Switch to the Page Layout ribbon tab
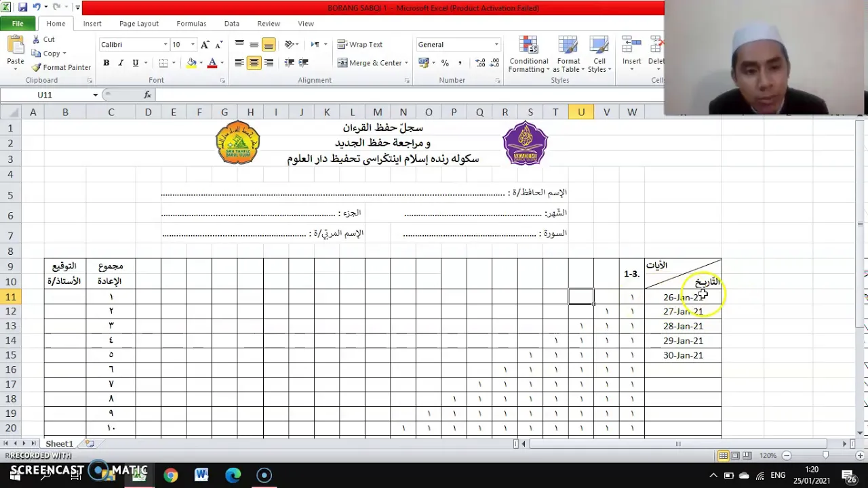The width and height of the screenshot is (868, 488). click(139, 23)
